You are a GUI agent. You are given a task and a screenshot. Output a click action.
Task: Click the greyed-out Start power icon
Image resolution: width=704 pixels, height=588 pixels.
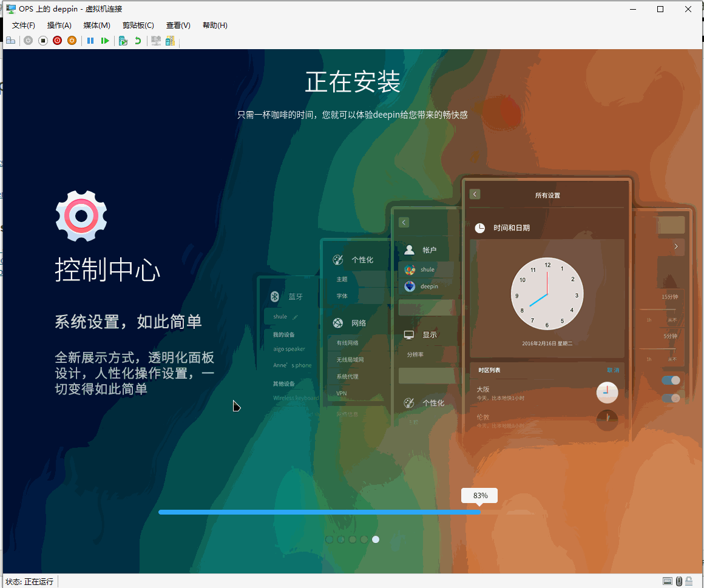29,41
